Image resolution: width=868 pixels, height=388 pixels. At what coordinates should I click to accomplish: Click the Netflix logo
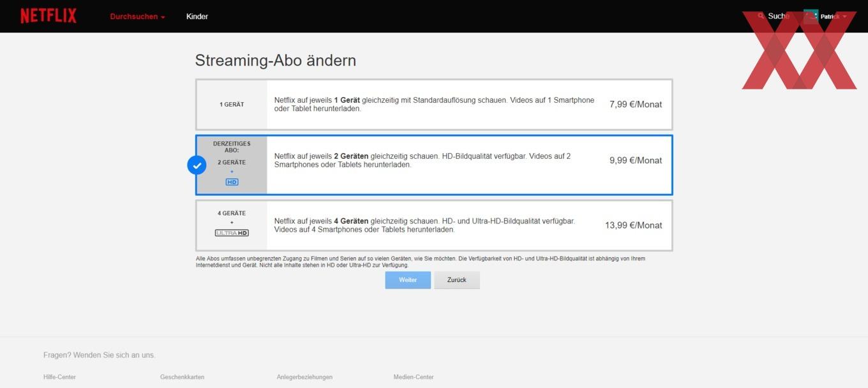[49, 16]
